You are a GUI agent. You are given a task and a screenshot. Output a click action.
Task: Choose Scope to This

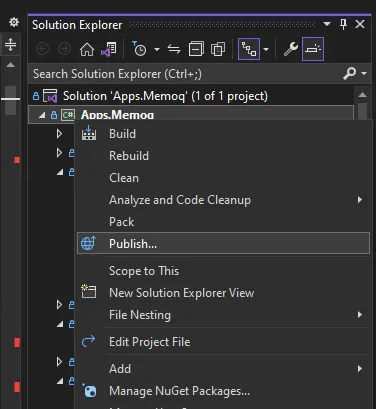pos(223,271)
